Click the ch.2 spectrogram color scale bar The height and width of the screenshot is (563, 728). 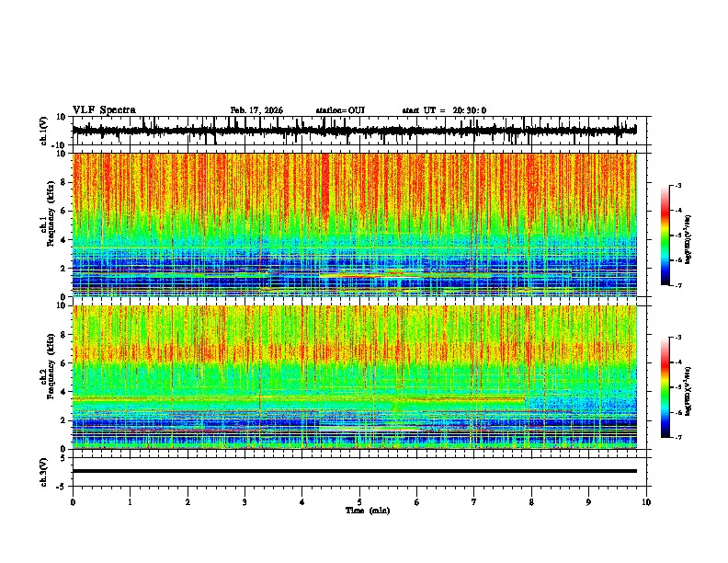tap(665, 387)
